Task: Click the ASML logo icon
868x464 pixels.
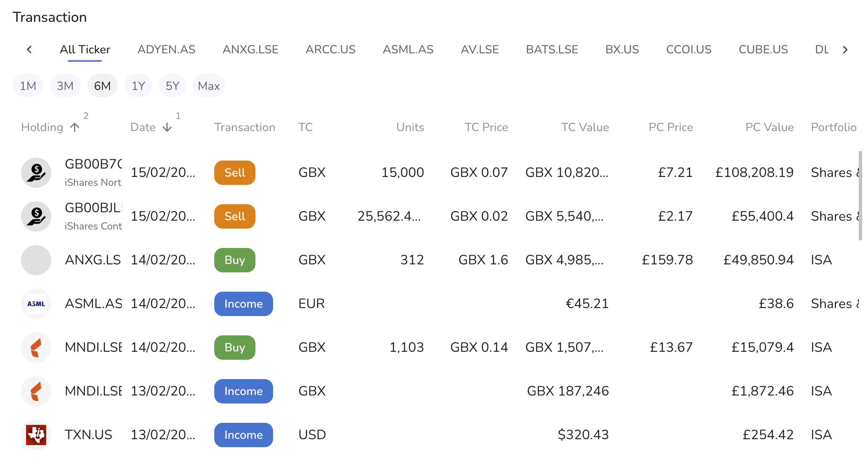Action: pyautogui.click(x=36, y=304)
